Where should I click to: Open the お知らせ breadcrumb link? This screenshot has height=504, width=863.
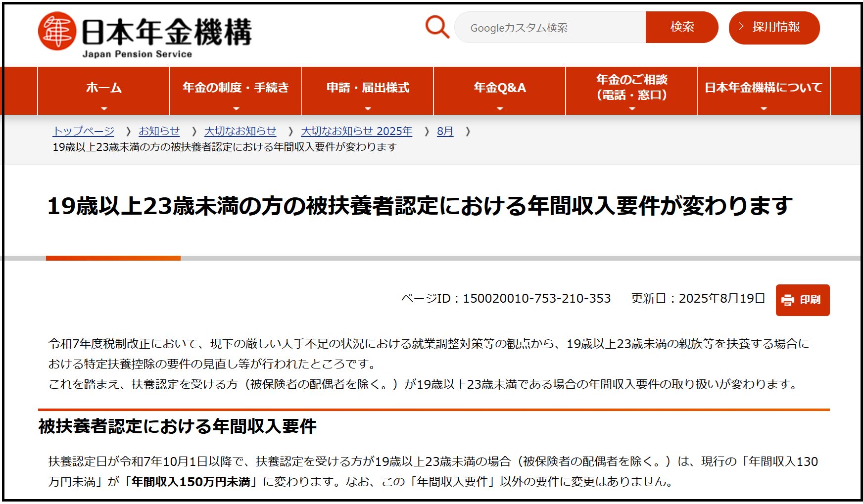click(x=159, y=131)
